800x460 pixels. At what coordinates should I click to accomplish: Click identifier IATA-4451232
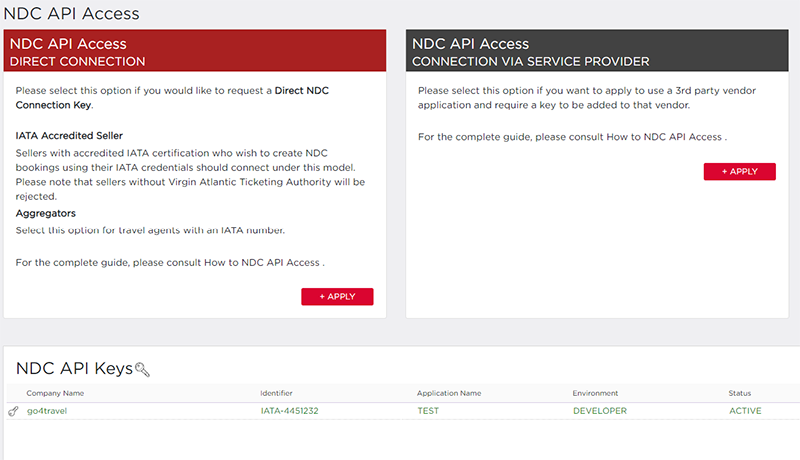point(289,411)
